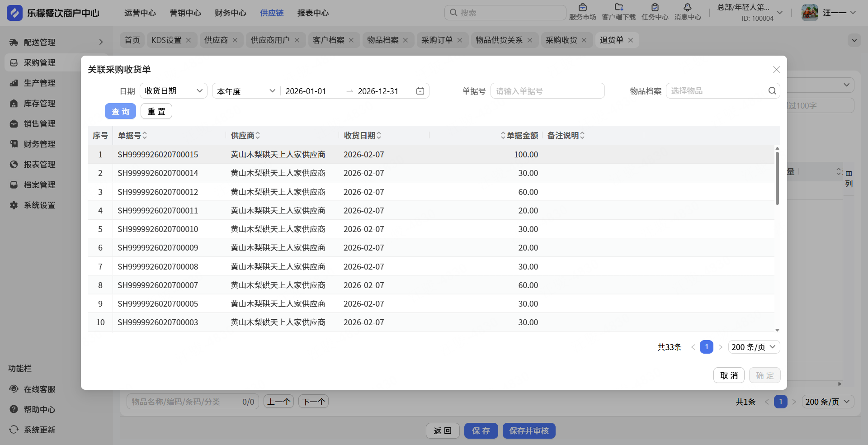Expand the 收货日期 date type dropdown
Screen dimensions: 868x445
point(173,91)
